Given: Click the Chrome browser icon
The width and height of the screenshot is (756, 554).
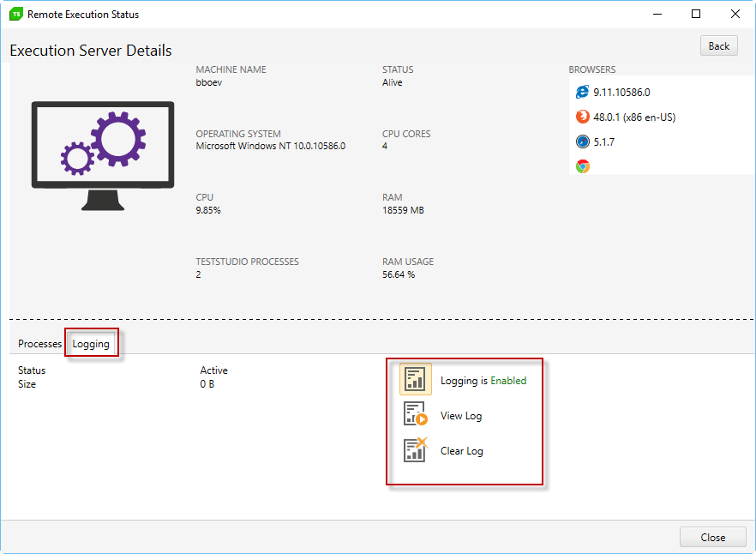Looking at the screenshot, I should (583, 166).
